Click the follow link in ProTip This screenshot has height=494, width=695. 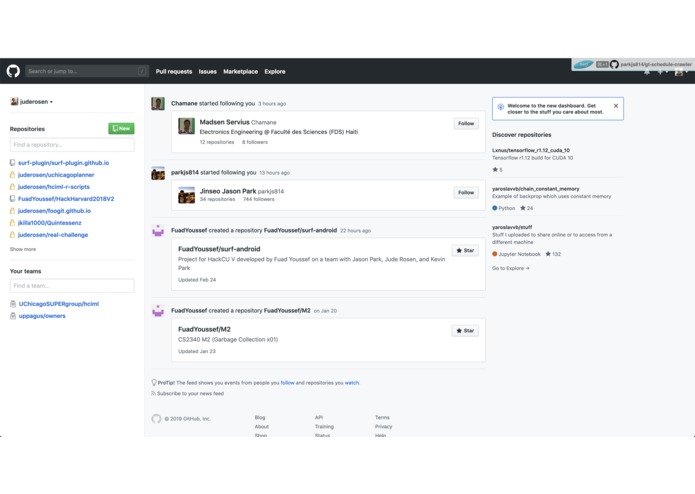[287, 382]
